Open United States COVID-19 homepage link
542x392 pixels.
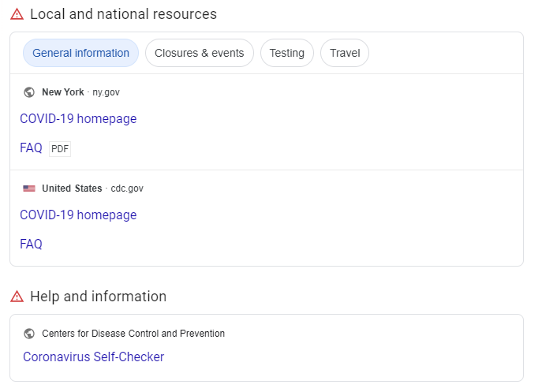pyautogui.click(x=78, y=215)
